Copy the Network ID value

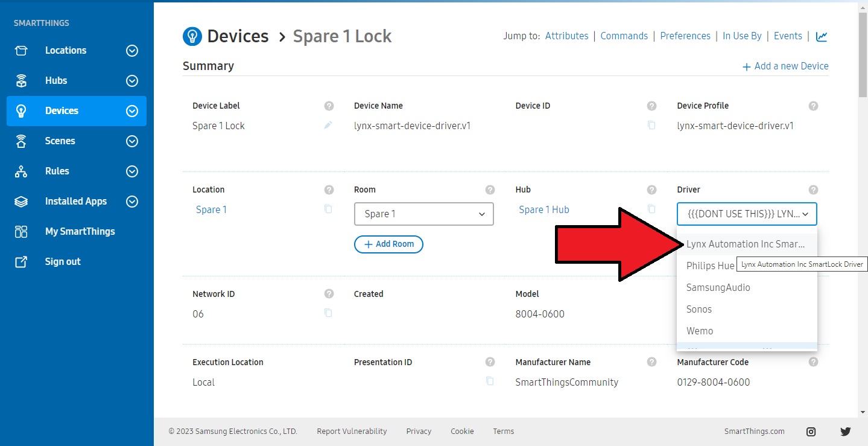tap(328, 313)
